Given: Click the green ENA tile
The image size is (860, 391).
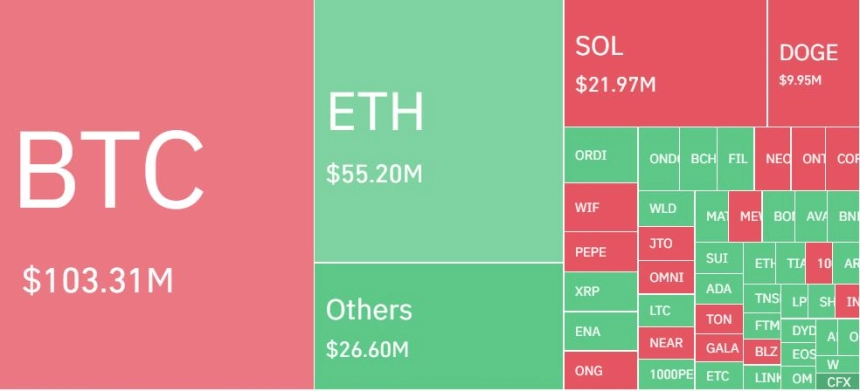Looking at the screenshot, I should [601, 331].
